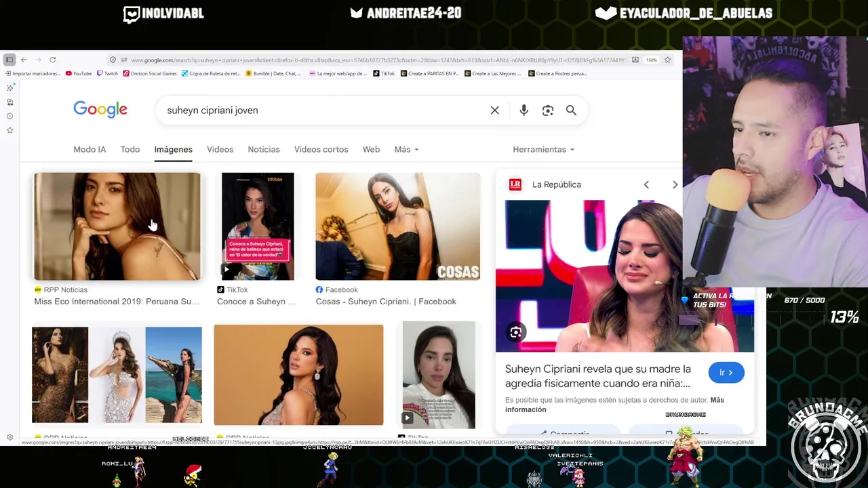Viewport: 868px width, 488px height.
Task: Start voice search with the microphone icon
Action: pos(524,110)
